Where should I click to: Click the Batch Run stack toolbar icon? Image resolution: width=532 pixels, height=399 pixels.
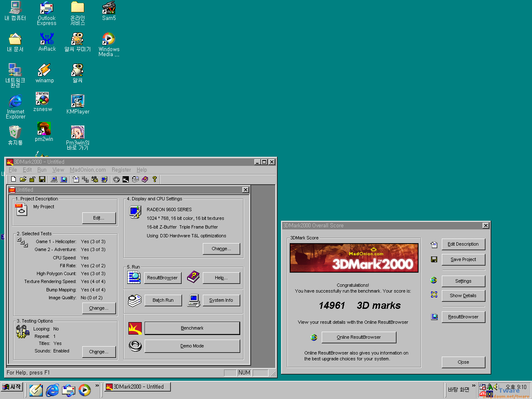tap(135, 179)
